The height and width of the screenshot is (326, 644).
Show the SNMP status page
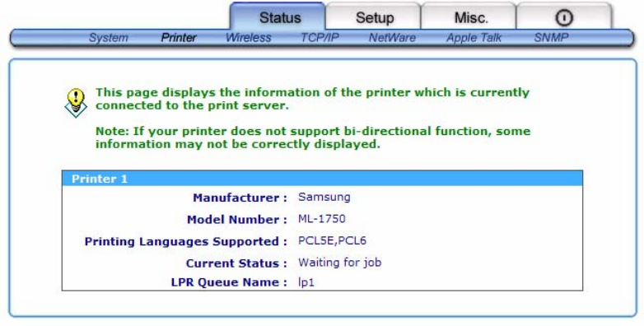[551, 38]
